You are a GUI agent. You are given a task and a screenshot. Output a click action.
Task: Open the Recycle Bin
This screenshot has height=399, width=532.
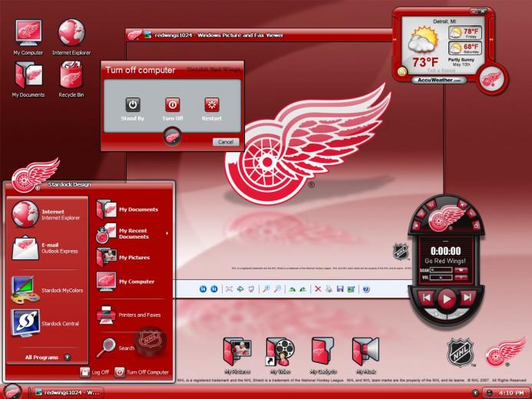click(71, 79)
